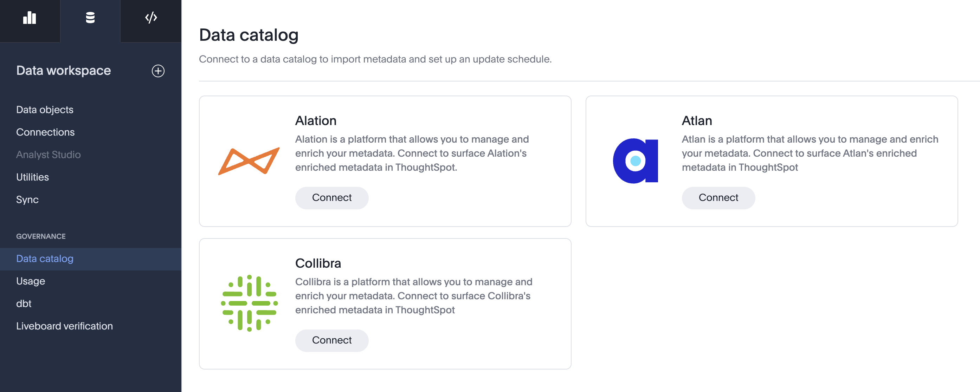Open Liveboard verification
This screenshot has height=392, width=980.
(64, 326)
